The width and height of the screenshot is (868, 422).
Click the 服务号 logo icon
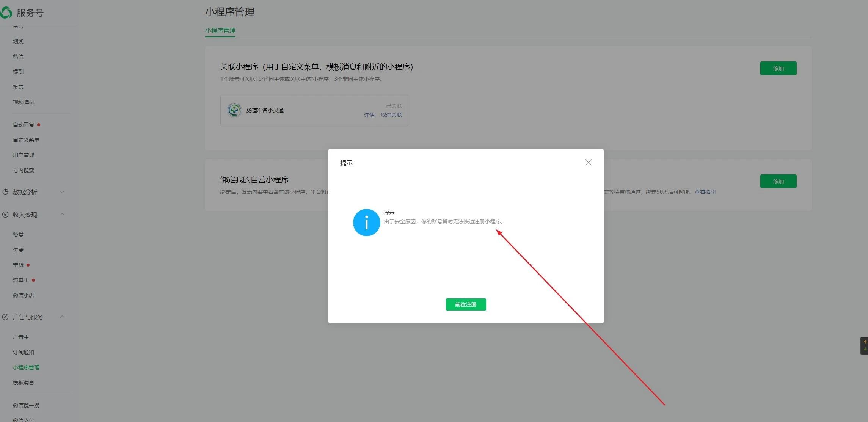(6, 13)
